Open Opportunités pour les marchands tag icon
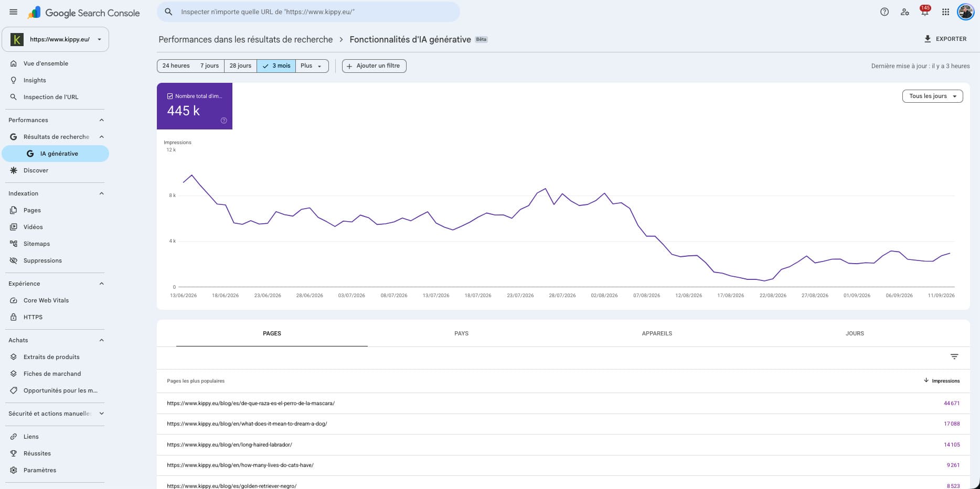Image resolution: width=980 pixels, height=489 pixels. [x=14, y=390]
